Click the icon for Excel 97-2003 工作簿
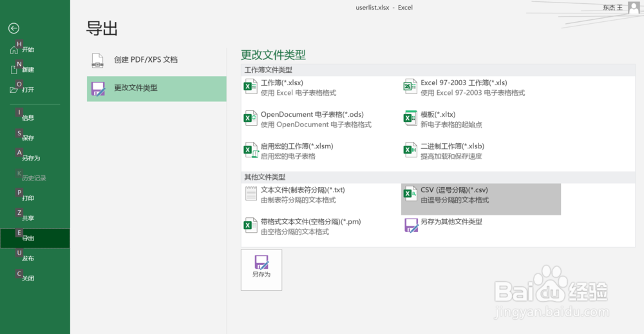Screen dimensions: 644x334 point(410,87)
